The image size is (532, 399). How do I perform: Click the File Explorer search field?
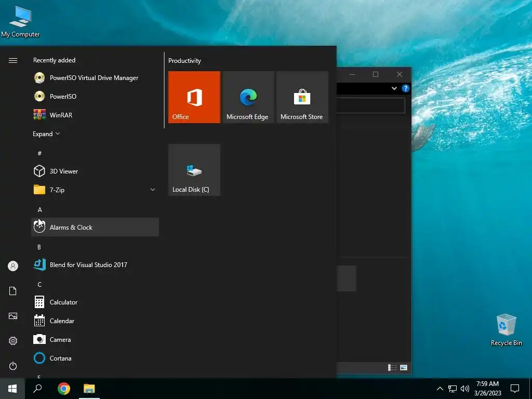(371, 105)
